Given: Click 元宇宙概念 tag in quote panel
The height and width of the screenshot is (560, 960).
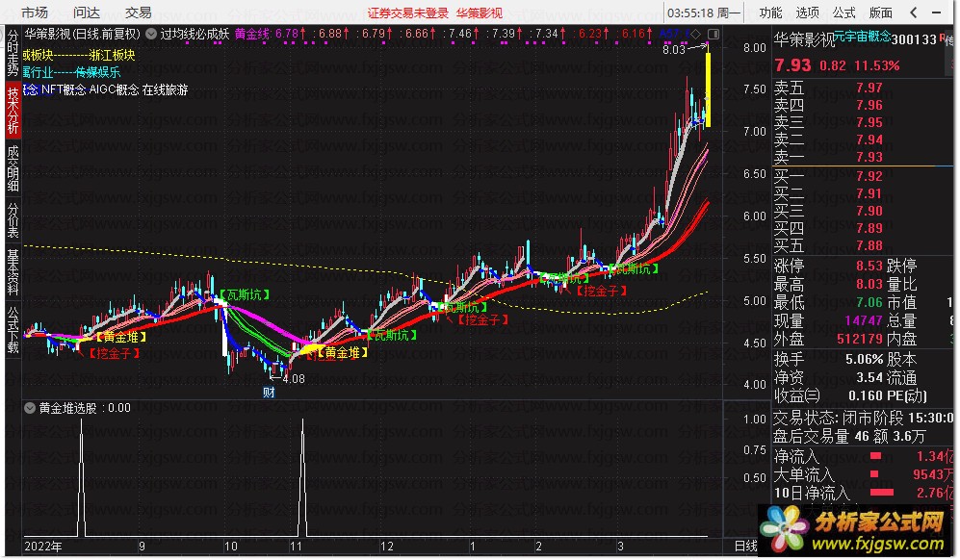Looking at the screenshot, I should (x=862, y=37).
